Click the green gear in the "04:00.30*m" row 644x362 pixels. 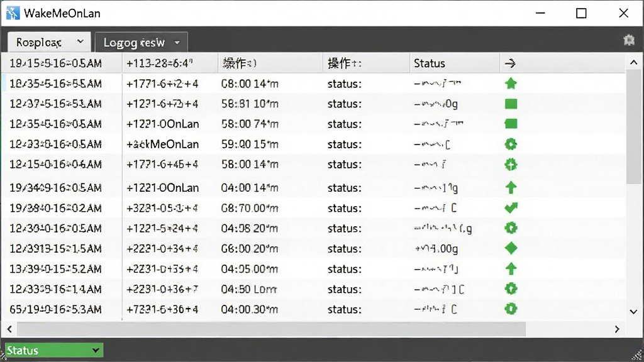[x=511, y=309]
